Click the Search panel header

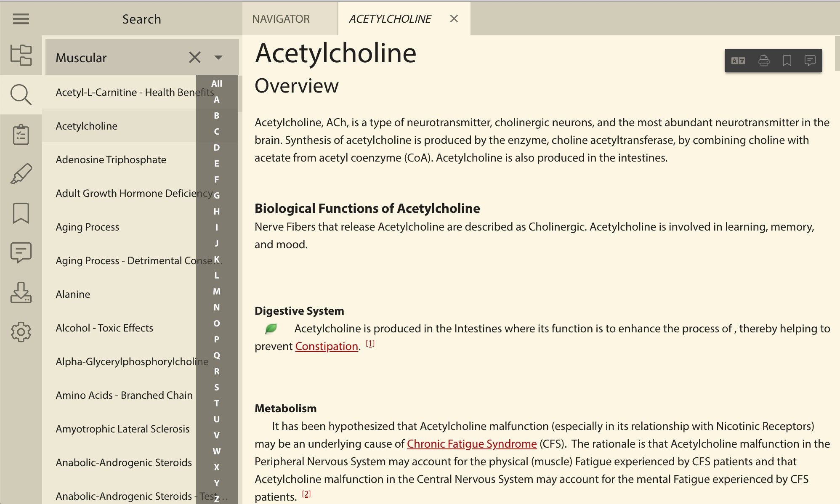[x=141, y=19]
